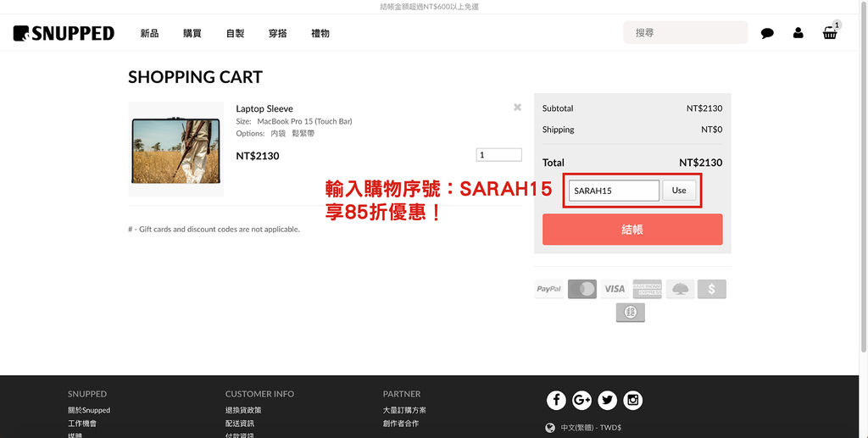
Task: Open the 自製 menu
Action: pos(236,33)
